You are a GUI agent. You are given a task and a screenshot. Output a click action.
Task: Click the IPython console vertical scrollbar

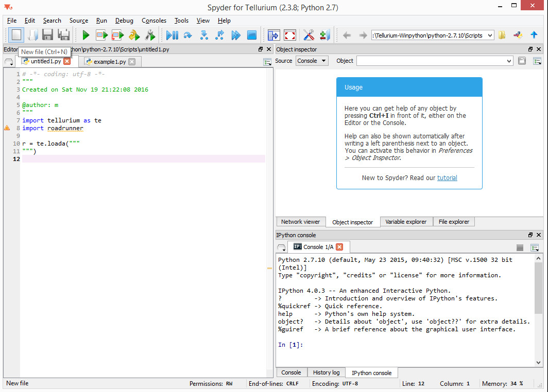point(538,310)
